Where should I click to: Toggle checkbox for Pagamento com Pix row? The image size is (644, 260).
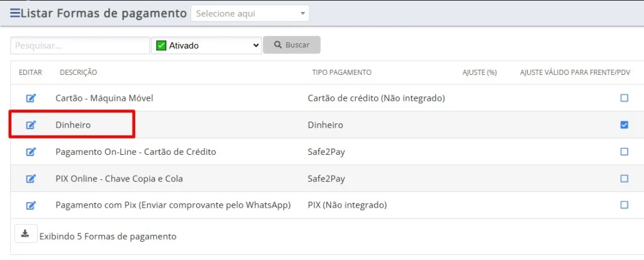coord(625,205)
